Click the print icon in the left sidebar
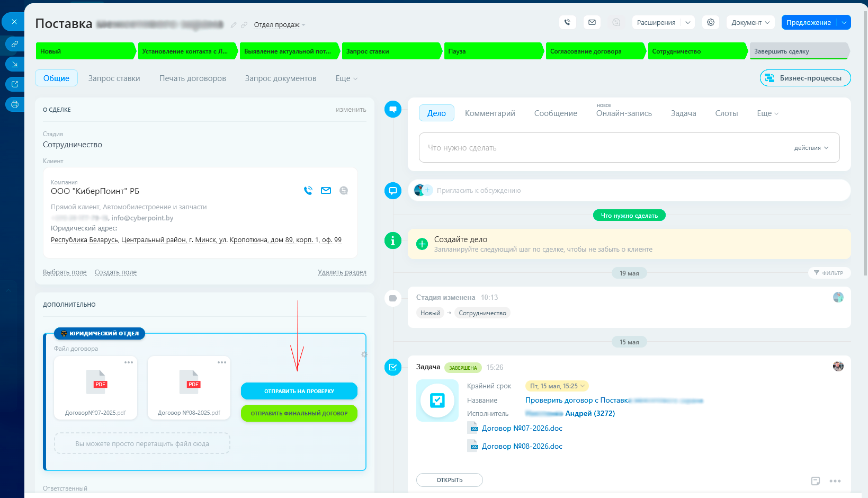868x498 pixels. (15, 104)
